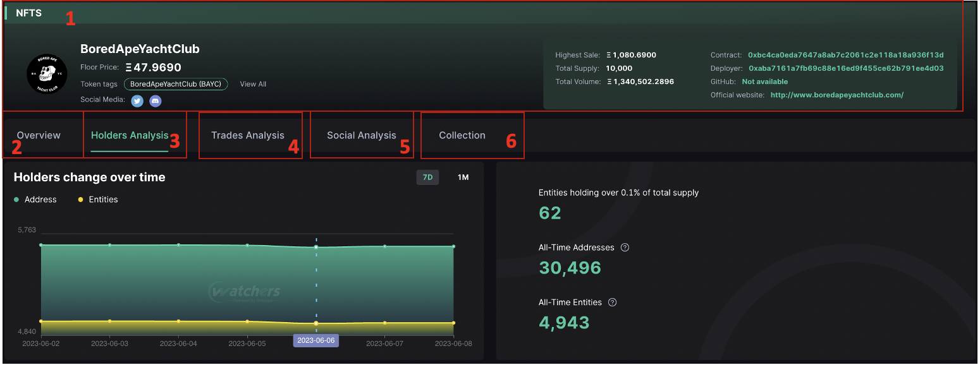This screenshot has height=365, width=980.
Task: Click the Total Supply value 10,000
Action: point(619,68)
